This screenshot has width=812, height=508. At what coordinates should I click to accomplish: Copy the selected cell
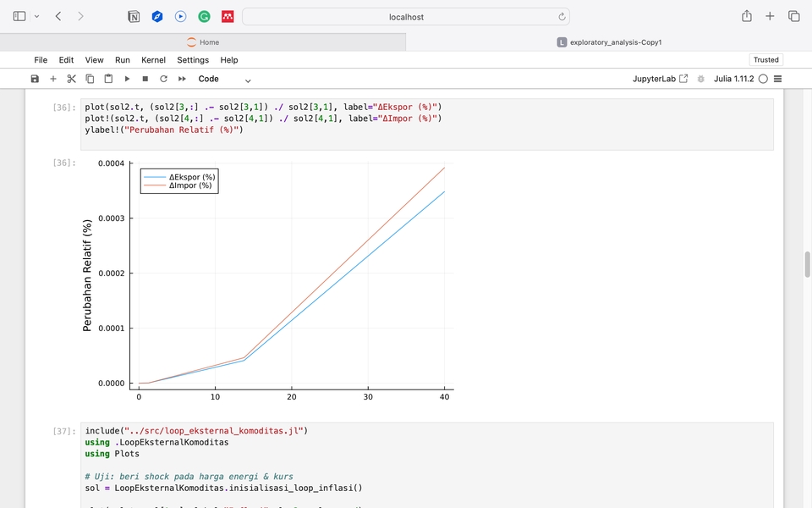90,79
